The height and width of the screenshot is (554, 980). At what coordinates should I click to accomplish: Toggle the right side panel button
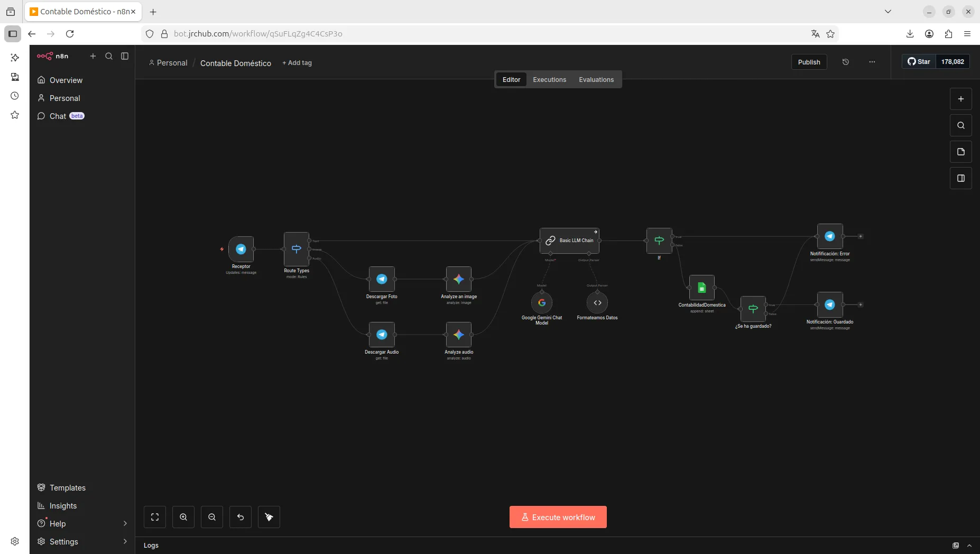click(x=961, y=178)
